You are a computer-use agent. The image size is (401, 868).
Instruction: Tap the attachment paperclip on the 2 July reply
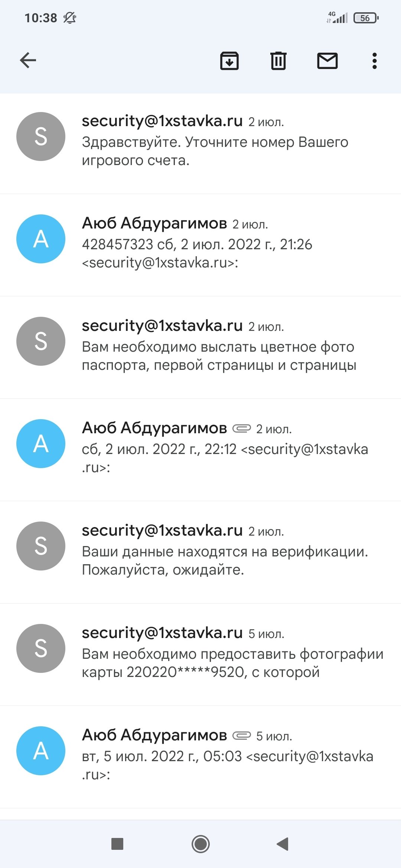(242, 428)
